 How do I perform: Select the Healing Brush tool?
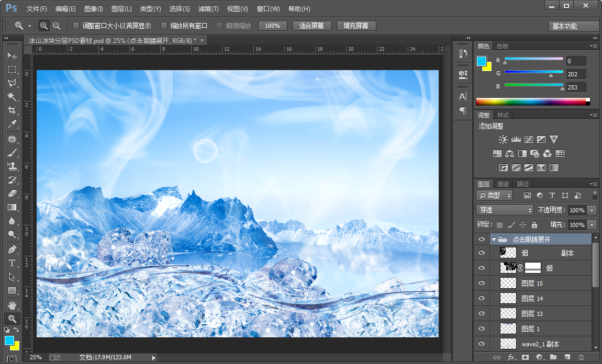tap(12, 139)
